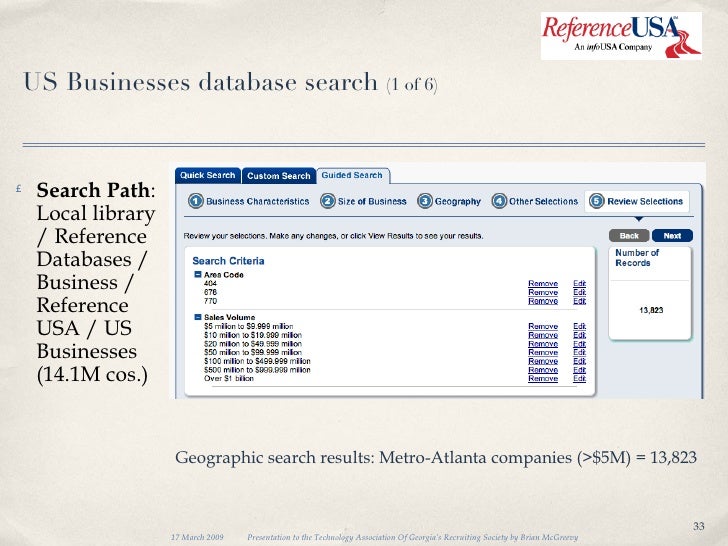The width and height of the screenshot is (728, 546).
Task: Open the Review Selections step label
Action: tap(645, 202)
